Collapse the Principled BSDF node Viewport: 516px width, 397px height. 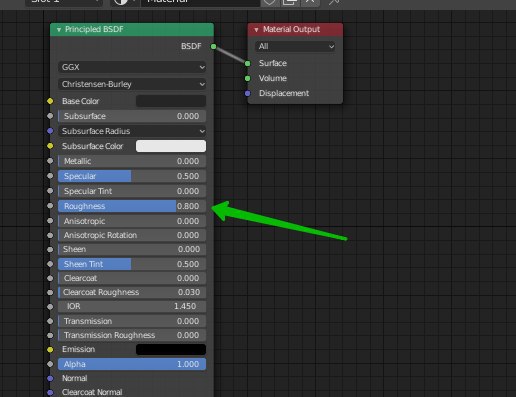click(59, 30)
